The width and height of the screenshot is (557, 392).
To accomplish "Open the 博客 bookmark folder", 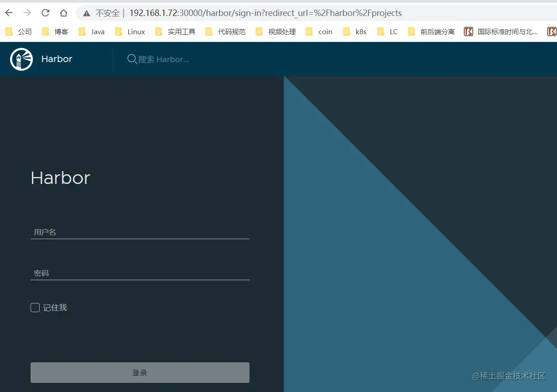I will (55, 31).
